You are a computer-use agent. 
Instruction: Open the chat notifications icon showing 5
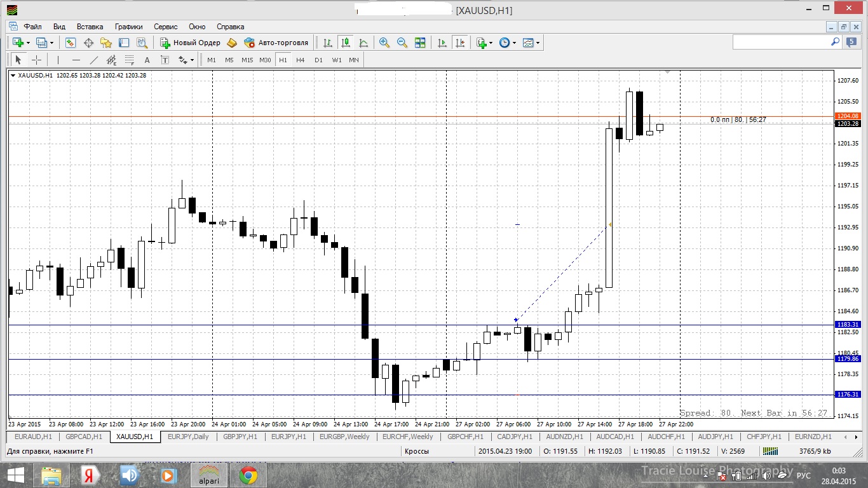click(x=851, y=42)
